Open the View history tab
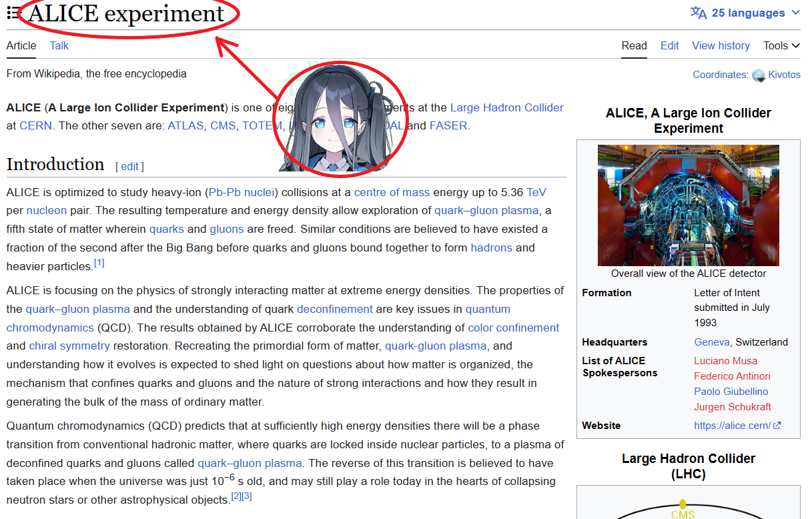Image resolution: width=812 pixels, height=519 pixels. [721, 45]
